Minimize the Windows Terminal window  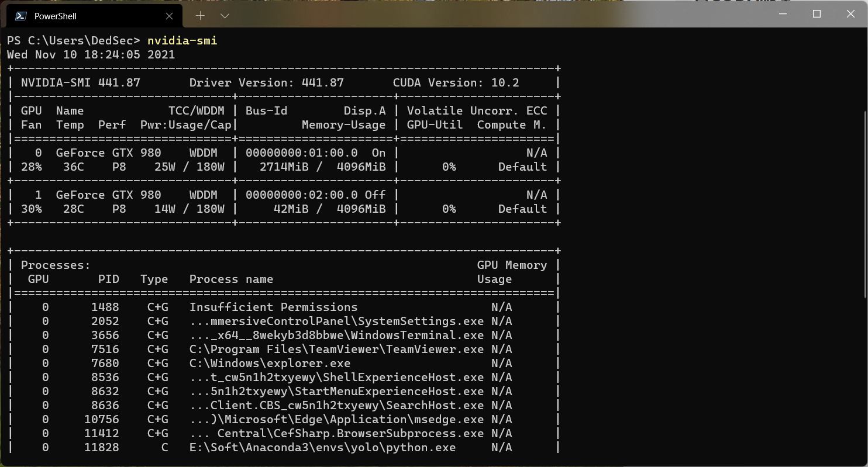point(784,14)
